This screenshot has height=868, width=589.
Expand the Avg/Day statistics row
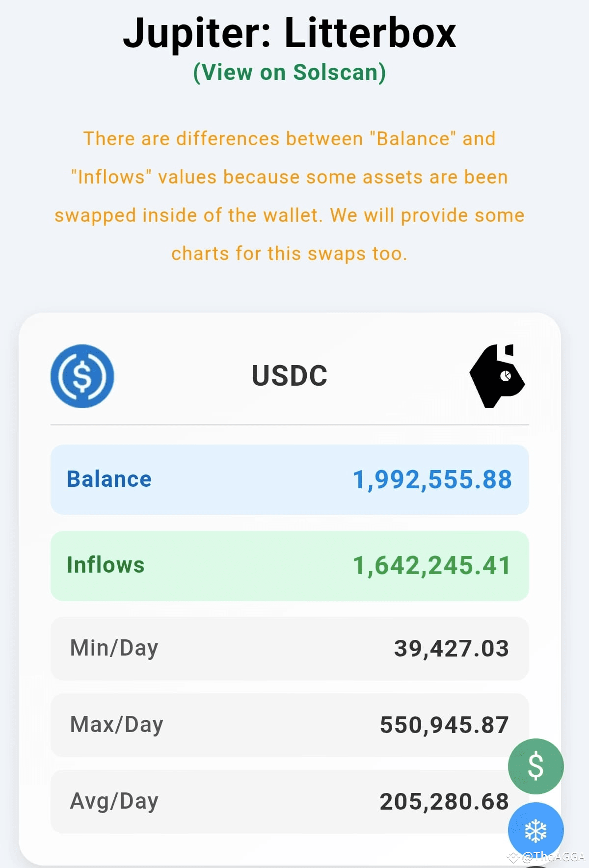(x=290, y=802)
